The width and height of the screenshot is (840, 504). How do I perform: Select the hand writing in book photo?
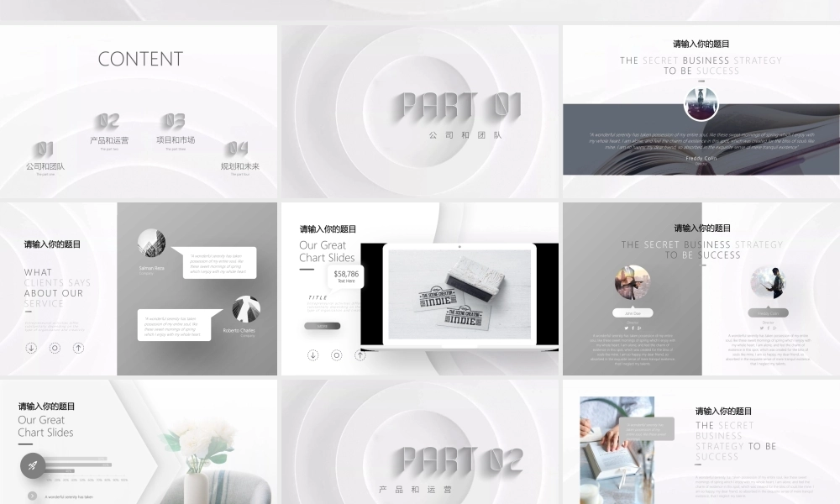tap(617, 450)
